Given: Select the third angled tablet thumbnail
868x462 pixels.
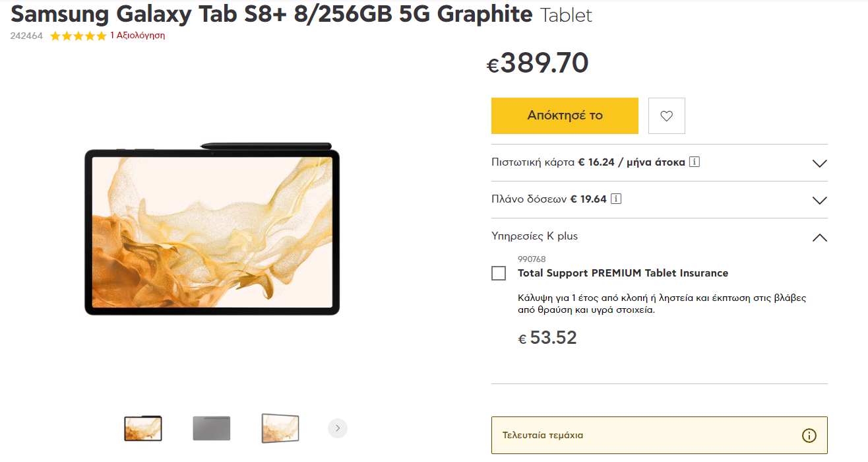Looking at the screenshot, I should (280, 428).
